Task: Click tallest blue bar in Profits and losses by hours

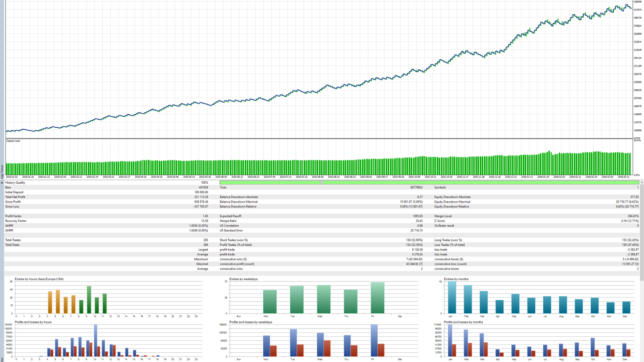Action: pyautogui.click(x=96, y=340)
